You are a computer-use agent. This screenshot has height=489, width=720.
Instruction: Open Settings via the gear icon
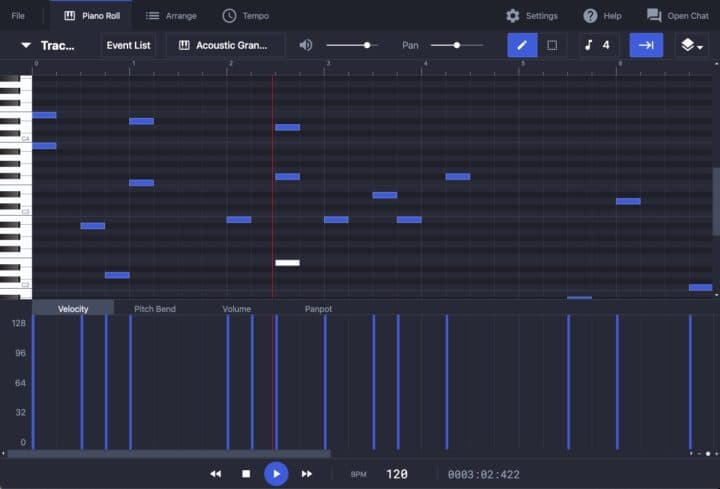[x=512, y=16]
